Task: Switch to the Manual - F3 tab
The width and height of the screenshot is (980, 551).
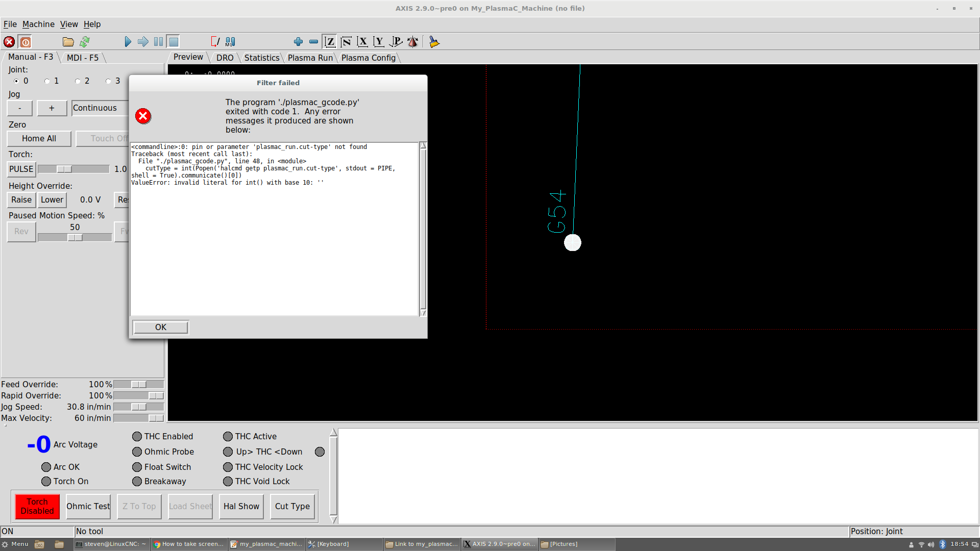Action: pos(31,57)
